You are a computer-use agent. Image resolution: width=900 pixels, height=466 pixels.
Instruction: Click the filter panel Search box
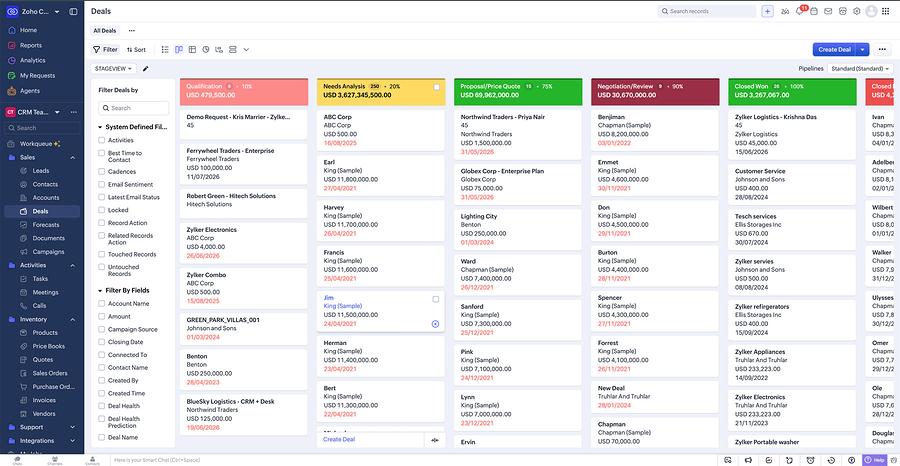(133, 108)
